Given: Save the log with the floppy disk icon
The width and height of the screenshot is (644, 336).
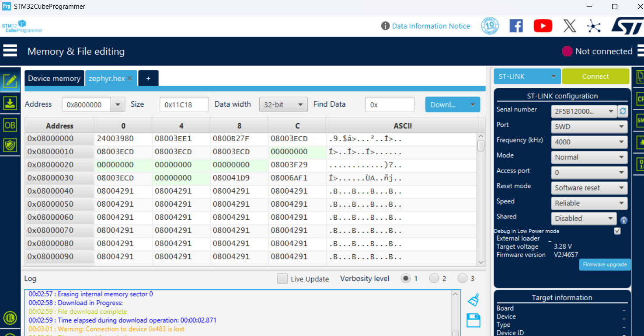Looking at the screenshot, I should coord(473,320).
